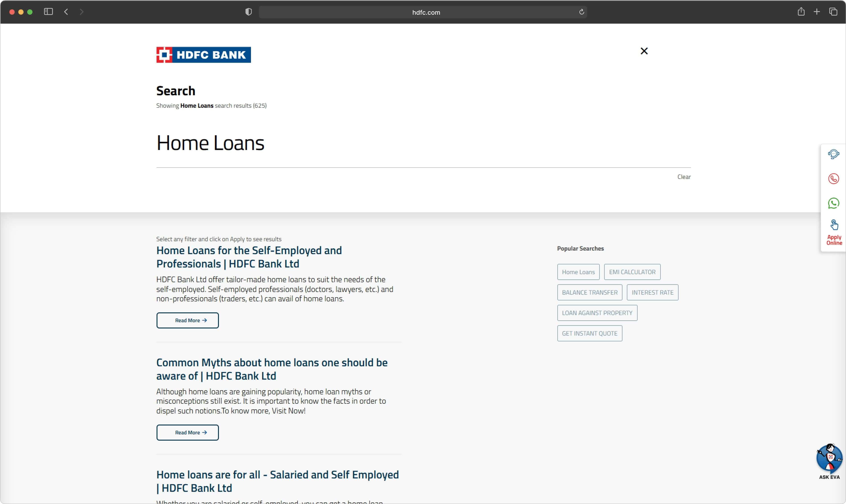The image size is (846, 504).
Task: Click the Safari share icon
Action: pyautogui.click(x=801, y=12)
